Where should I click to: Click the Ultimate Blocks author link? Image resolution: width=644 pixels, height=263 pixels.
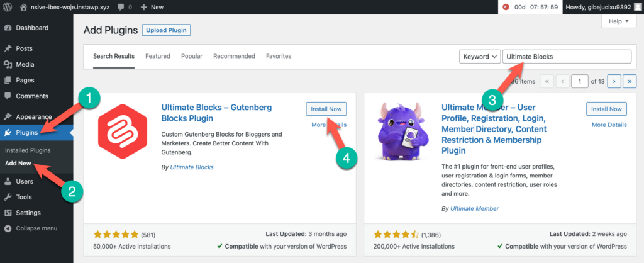(x=192, y=167)
